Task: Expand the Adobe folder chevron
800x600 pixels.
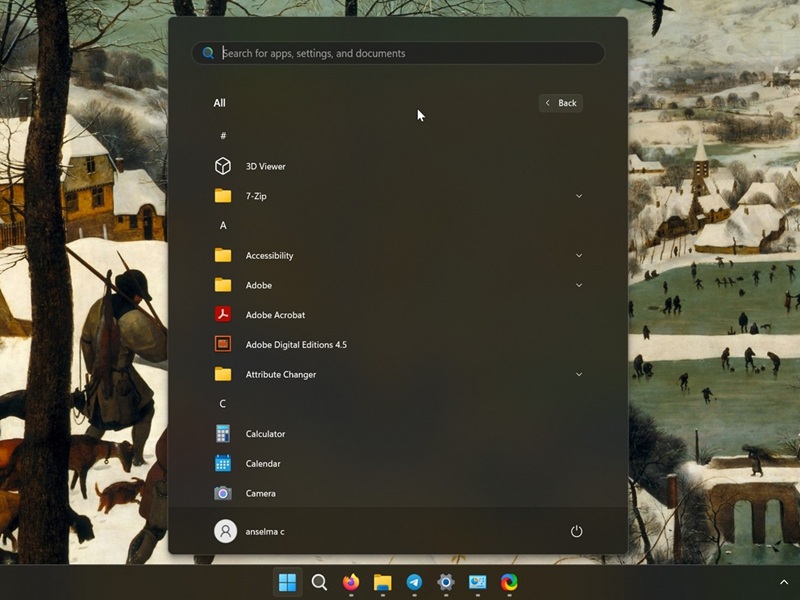Action: (x=579, y=285)
